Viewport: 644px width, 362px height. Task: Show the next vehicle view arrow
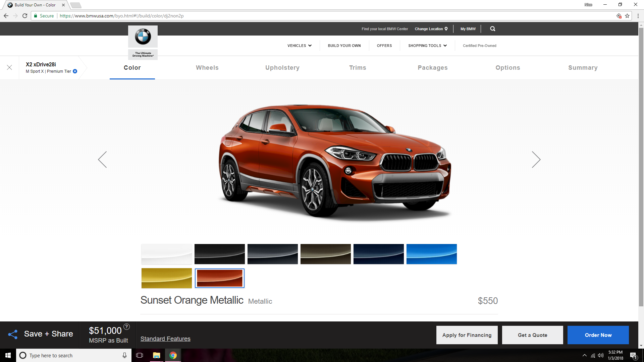536,160
